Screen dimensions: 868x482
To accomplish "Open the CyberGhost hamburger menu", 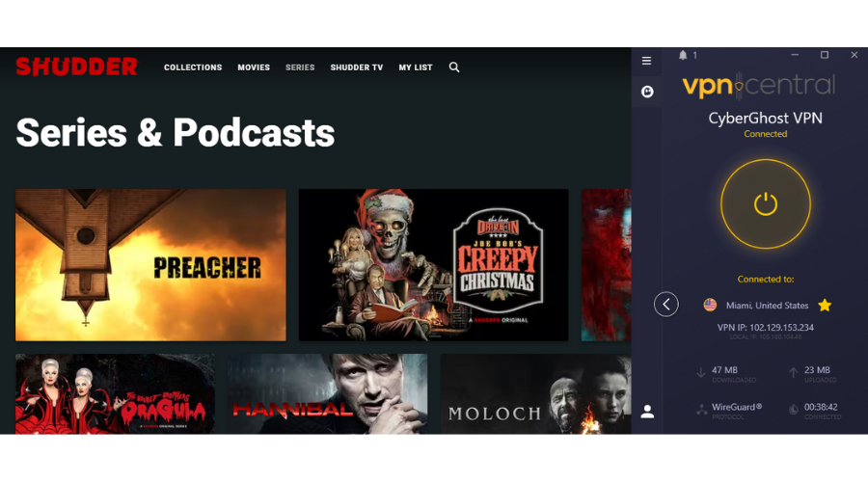I will (x=646, y=61).
